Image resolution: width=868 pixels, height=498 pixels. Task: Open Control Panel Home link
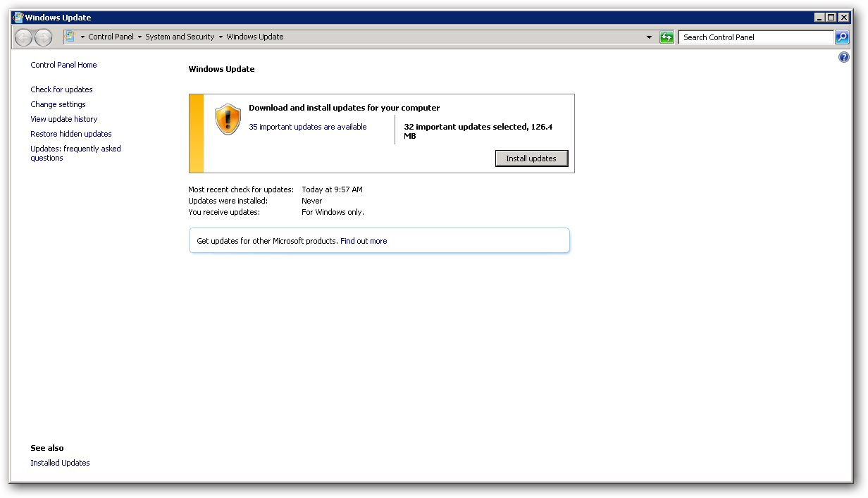tap(63, 65)
